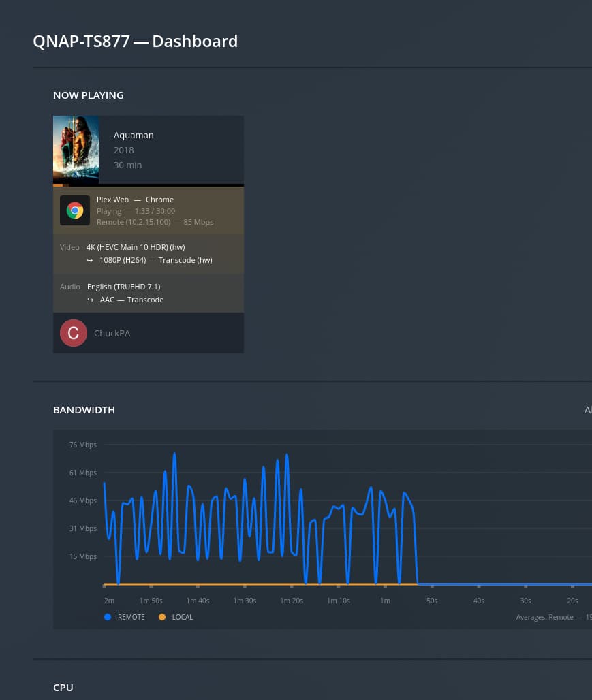Click the CPU section heading
Image resolution: width=592 pixels, height=700 pixels.
[x=63, y=688]
